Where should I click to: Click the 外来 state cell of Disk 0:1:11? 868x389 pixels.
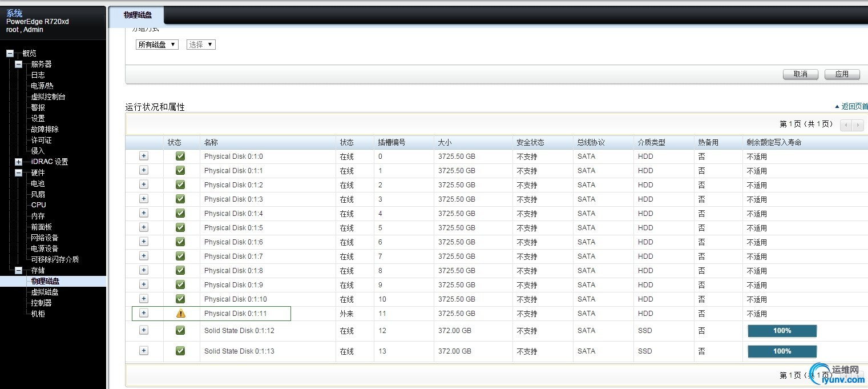[x=347, y=314]
